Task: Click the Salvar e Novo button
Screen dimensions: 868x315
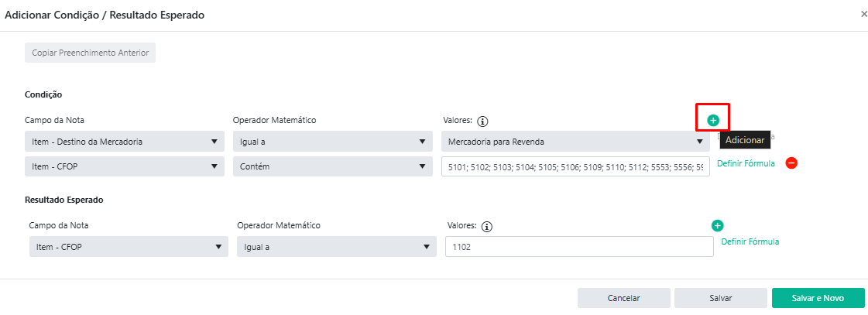Action: click(x=817, y=298)
